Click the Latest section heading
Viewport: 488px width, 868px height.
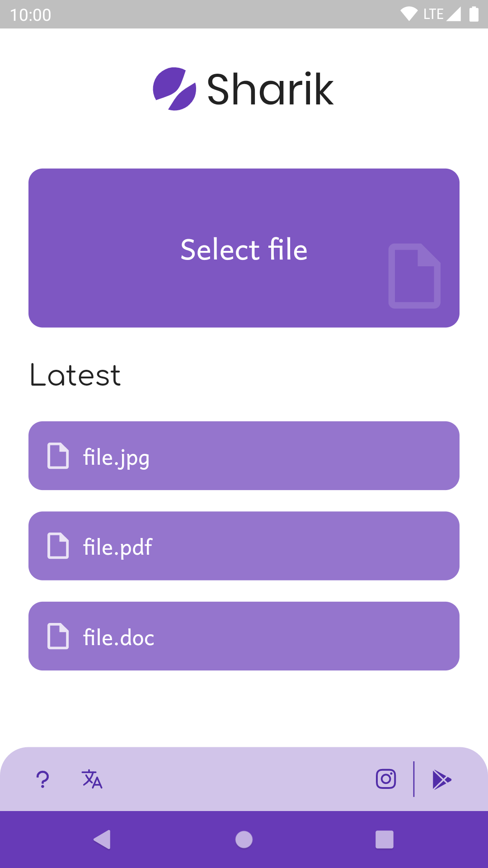(x=75, y=375)
